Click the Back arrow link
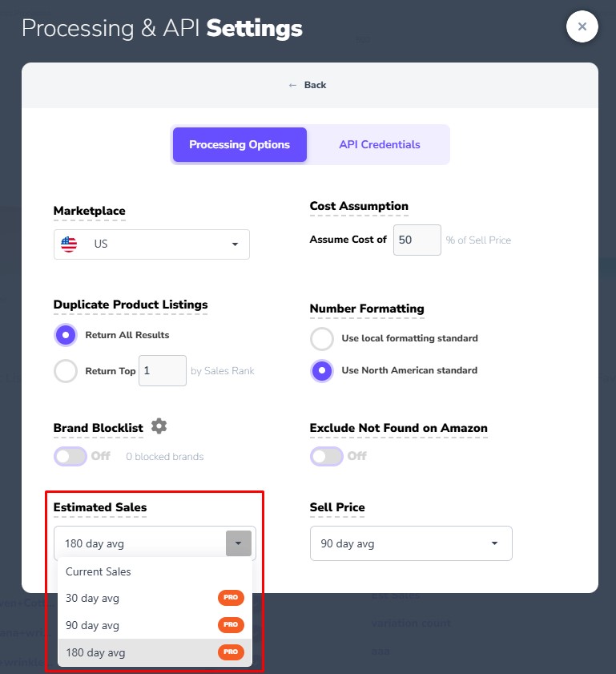This screenshot has width=616, height=674. (x=308, y=85)
